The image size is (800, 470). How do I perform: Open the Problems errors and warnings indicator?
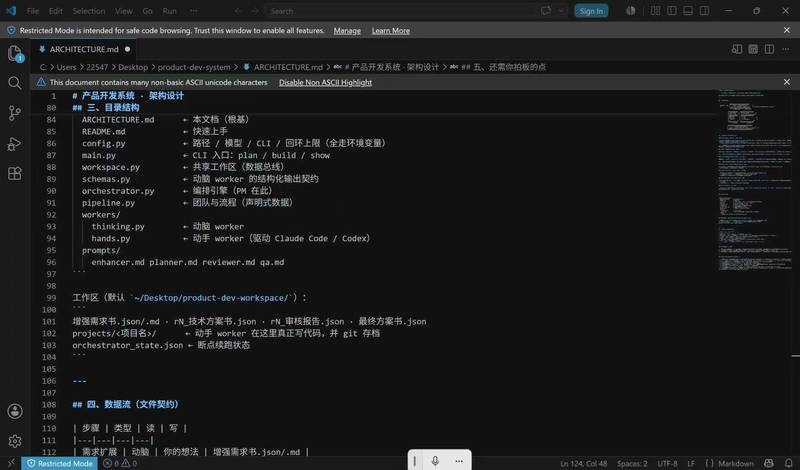pos(120,463)
